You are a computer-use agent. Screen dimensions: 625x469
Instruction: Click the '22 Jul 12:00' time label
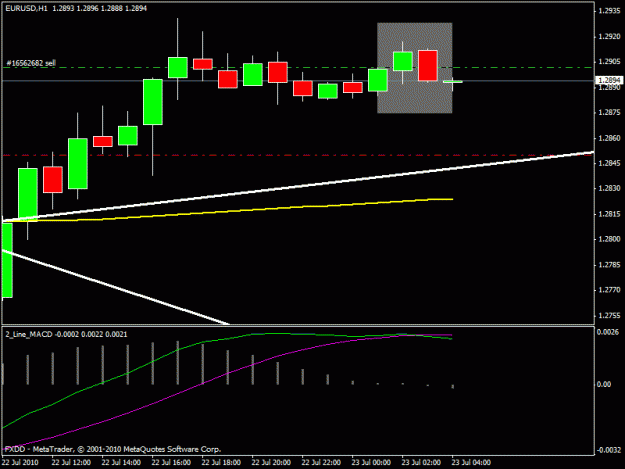click(x=71, y=463)
